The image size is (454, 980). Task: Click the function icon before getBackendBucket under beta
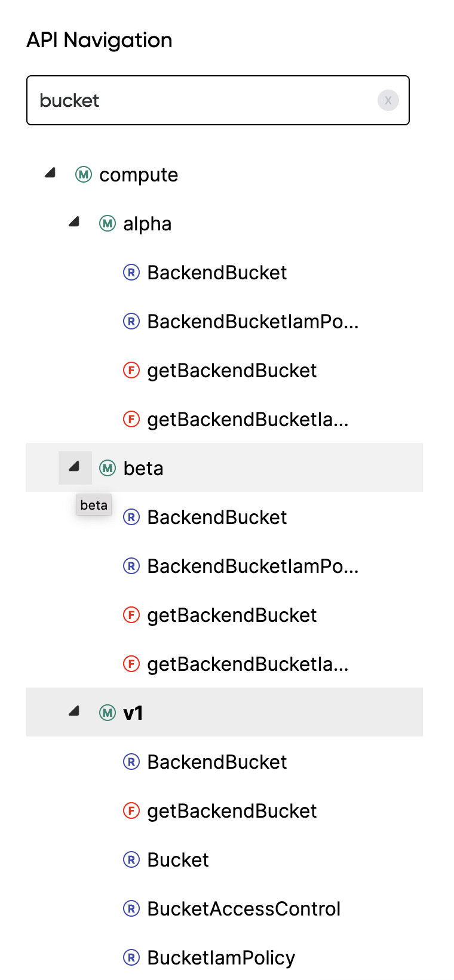click(131, 615)
